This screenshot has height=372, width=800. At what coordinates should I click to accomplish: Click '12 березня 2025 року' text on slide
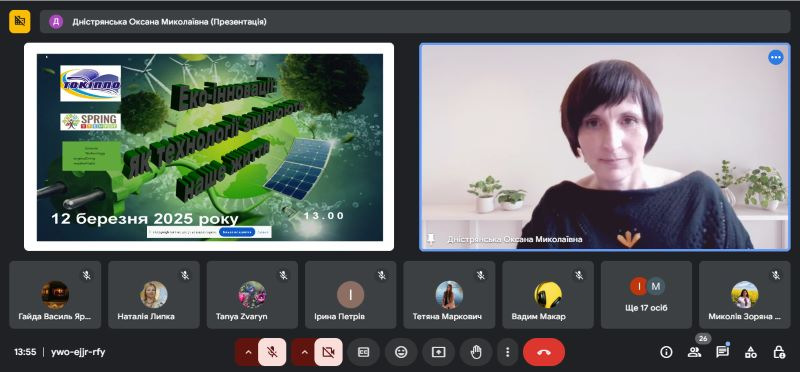[x=145, y=219]
